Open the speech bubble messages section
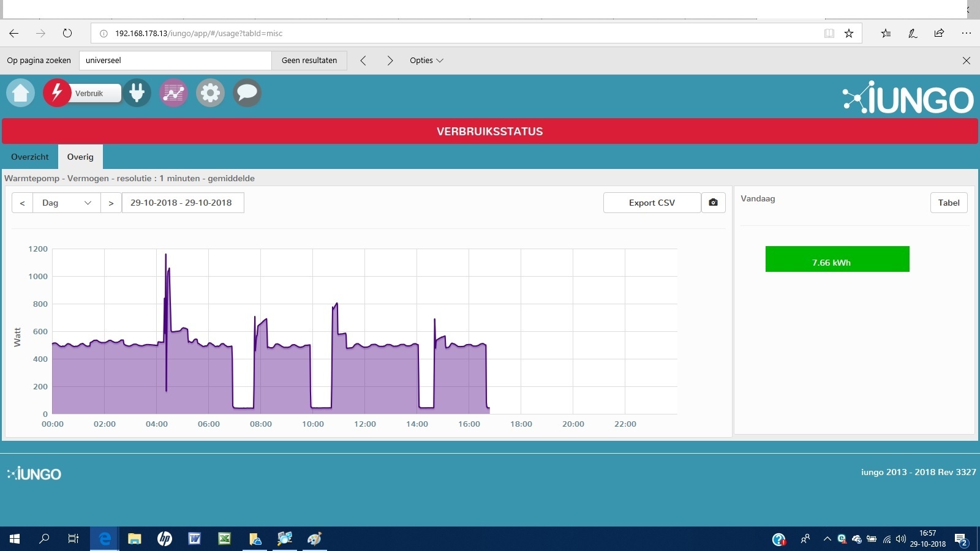This screenshot has height=551, width=980. 247,93
